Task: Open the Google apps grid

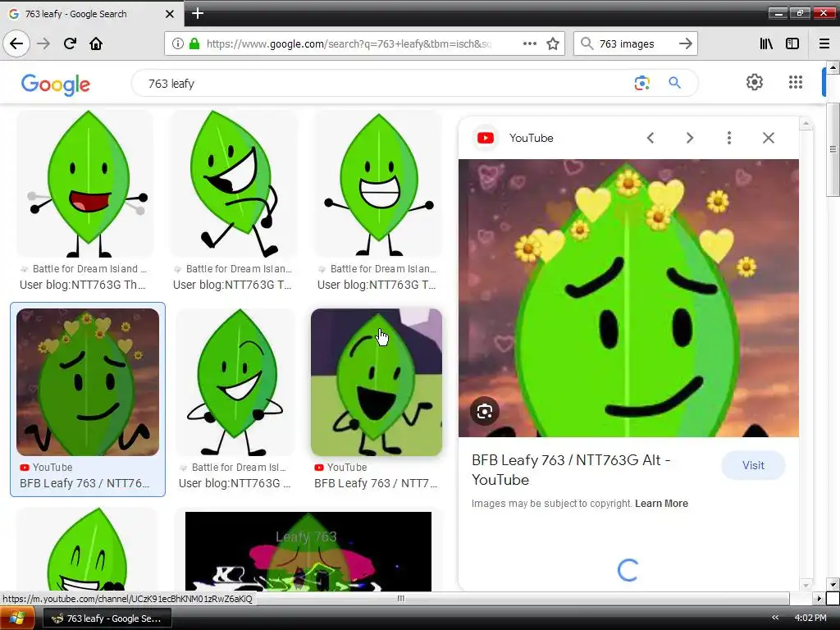Action: [796, 82]
